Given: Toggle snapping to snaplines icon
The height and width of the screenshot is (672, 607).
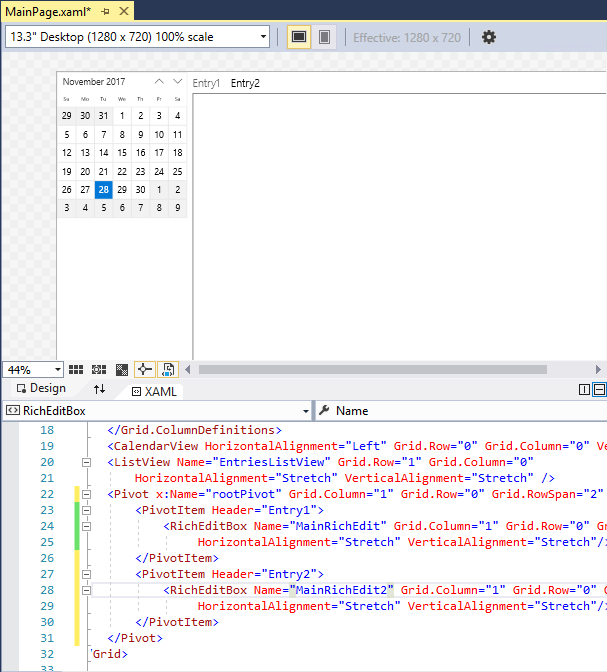Looking at the screenshot, I should tap(145, 369).
